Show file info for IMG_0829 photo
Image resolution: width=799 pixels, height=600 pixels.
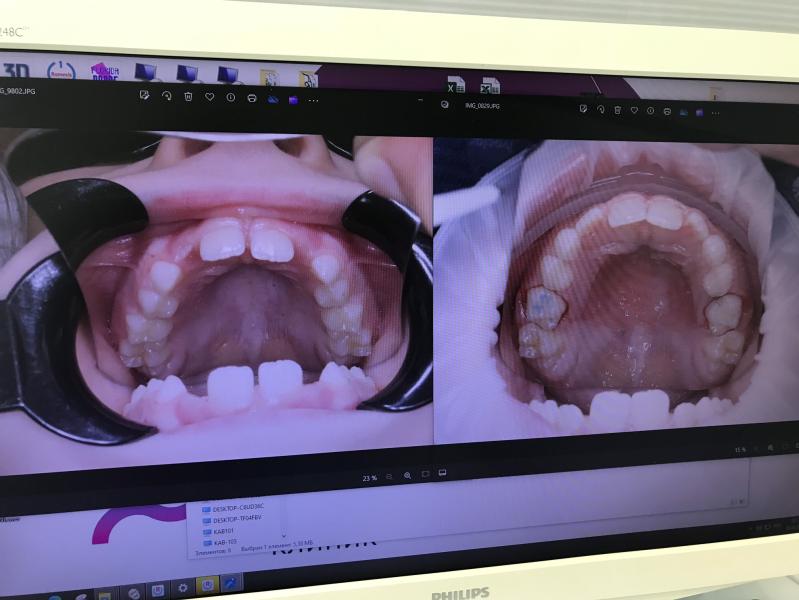(650, 111)
